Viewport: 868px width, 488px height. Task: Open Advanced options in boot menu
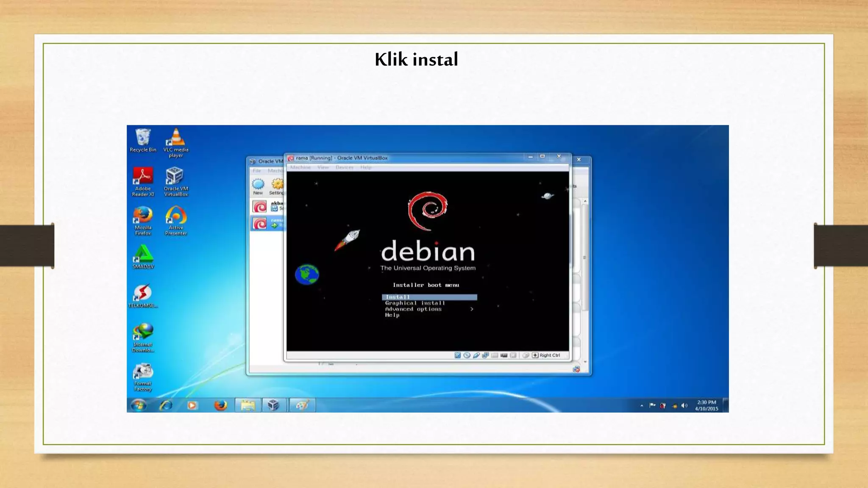click(413, 309)
